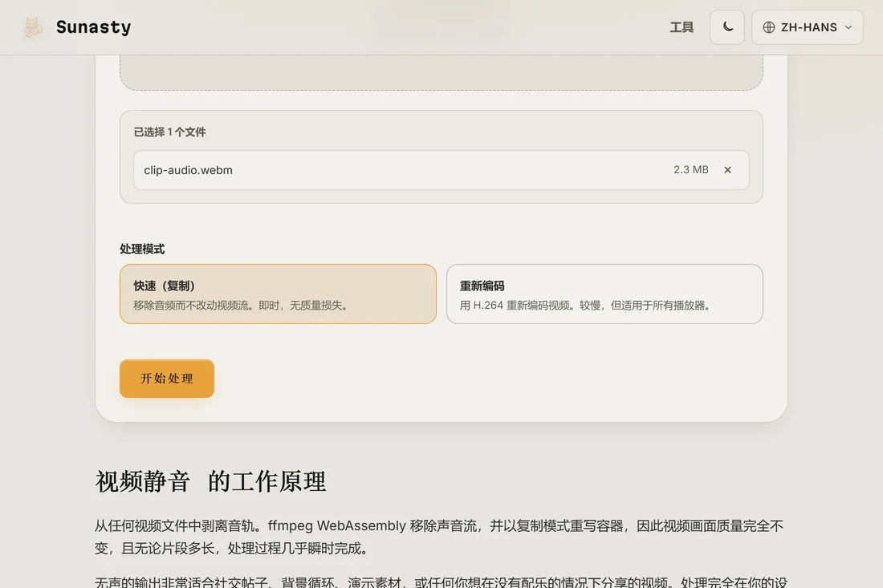Click the Sunasty cat logo icon
The image size is (883, 588).
[x=33, y=27]
